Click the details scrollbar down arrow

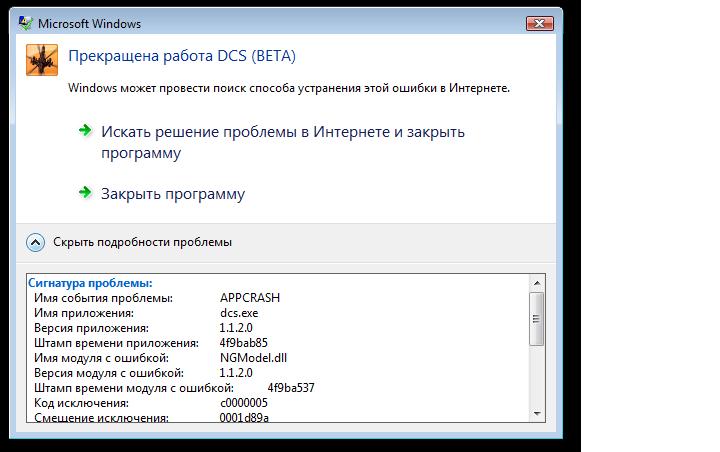tap(537, 413)
